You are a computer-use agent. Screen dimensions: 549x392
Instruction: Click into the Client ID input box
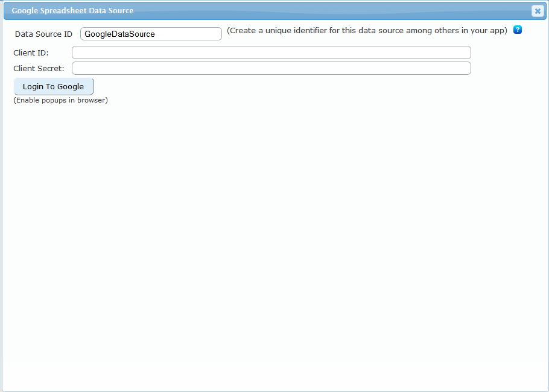(x=271, y=52)
